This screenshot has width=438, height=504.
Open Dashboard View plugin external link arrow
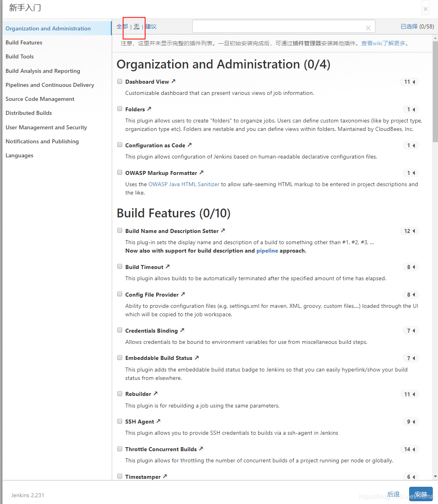173,81
